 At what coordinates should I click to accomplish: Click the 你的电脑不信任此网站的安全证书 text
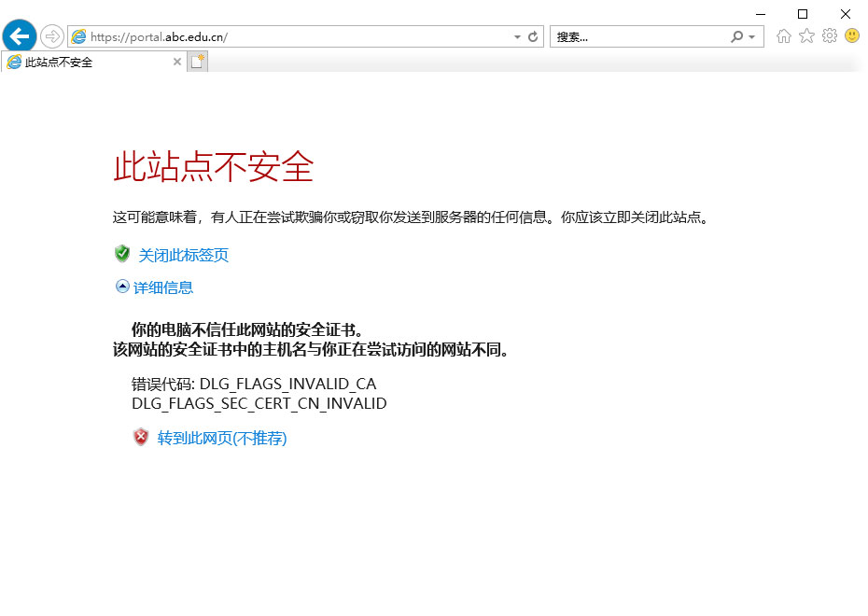pos(247,329)
